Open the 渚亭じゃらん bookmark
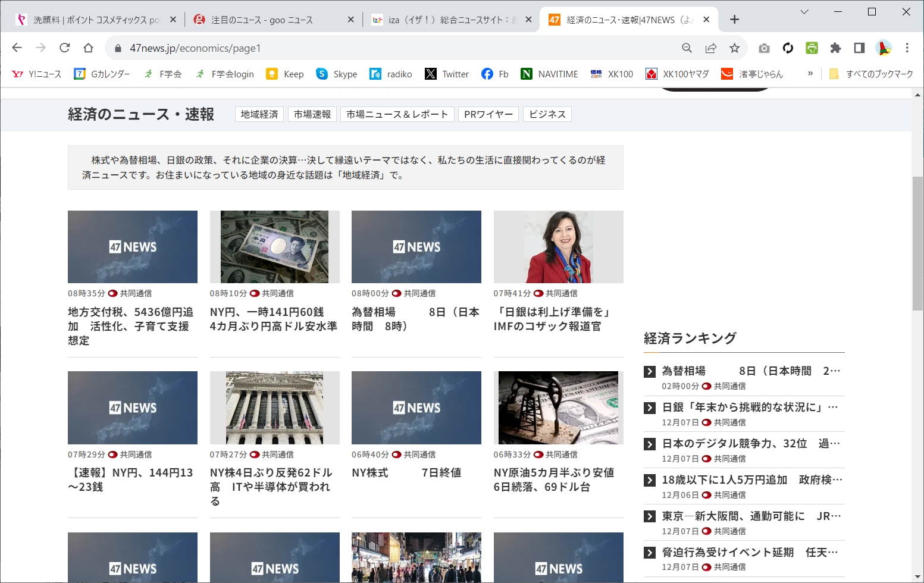Screen dimensions: 924x583 (x=753, y=74)
